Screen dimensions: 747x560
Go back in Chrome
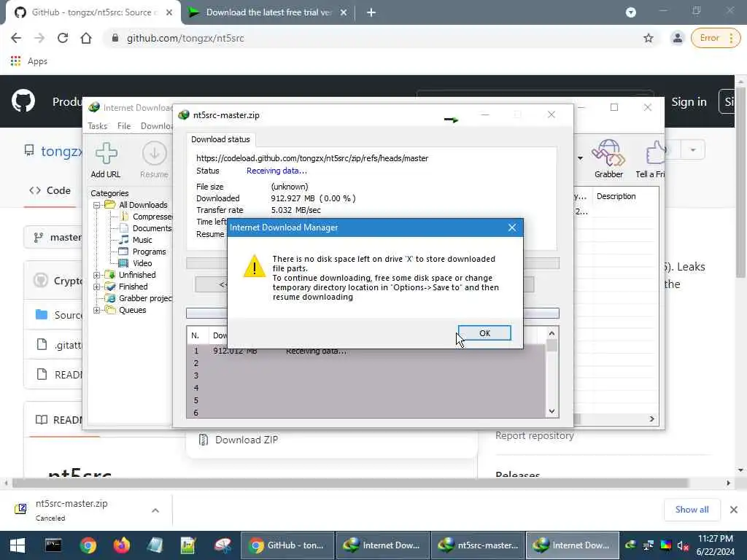pos(16,38)
